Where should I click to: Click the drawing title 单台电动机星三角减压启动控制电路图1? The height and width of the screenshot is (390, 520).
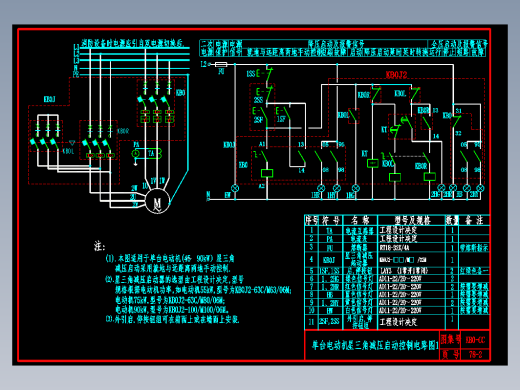375,345
